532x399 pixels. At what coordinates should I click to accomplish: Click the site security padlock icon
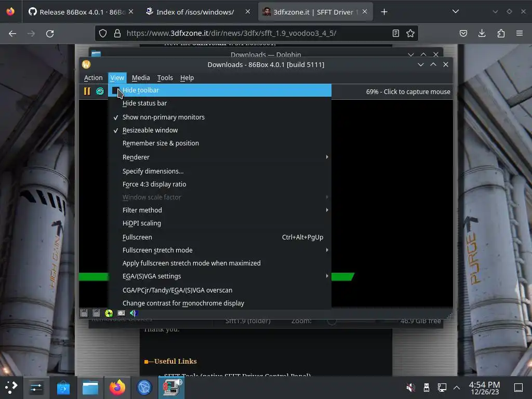pos(117,33)
